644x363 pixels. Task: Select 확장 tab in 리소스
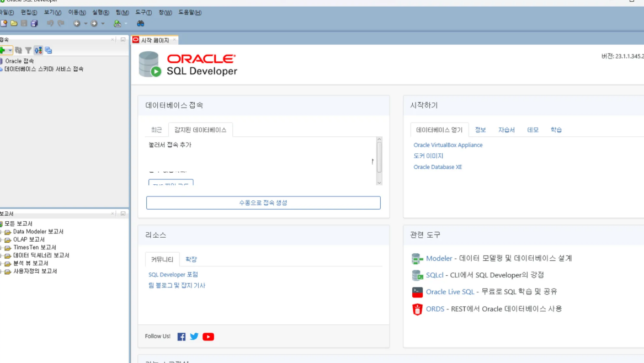(x=191, y=259)
